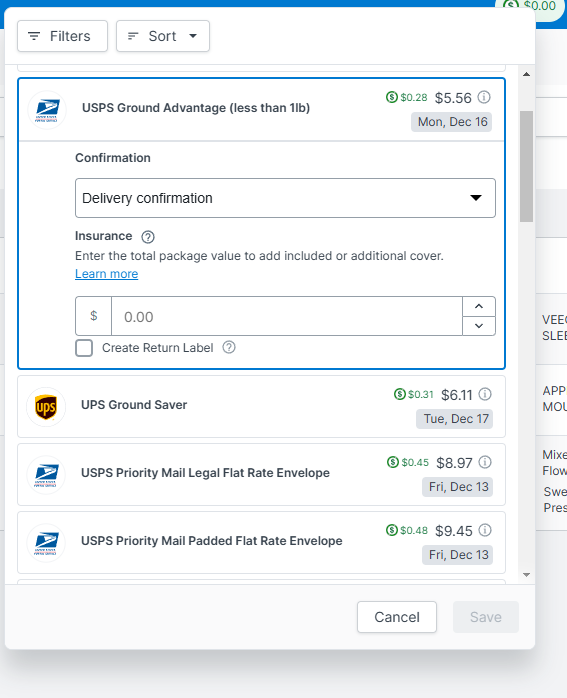Viewport: 567px width, 698px height.
Task: Click USPS logo on Legal Flat Rate Envelope
Action: pyautogui.click(x=46, y=475)
